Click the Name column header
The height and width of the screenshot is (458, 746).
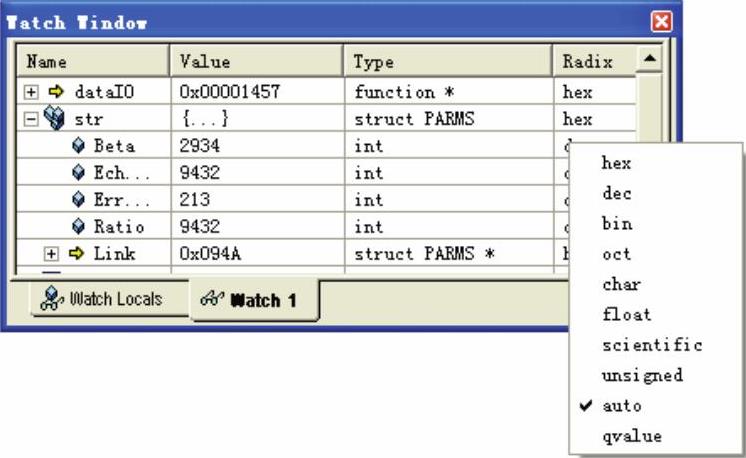(x=93, y=61)
